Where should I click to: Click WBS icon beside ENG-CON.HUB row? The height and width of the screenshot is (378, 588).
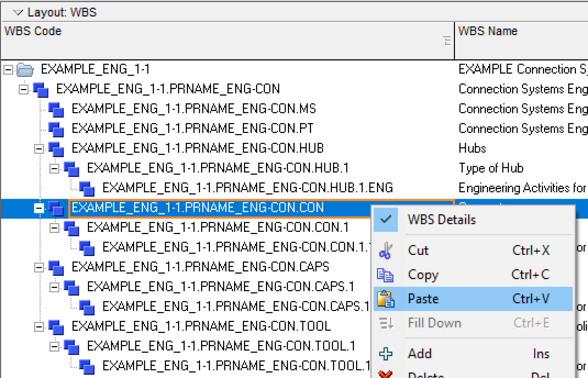pyautogui.click(x=56, y=149)
